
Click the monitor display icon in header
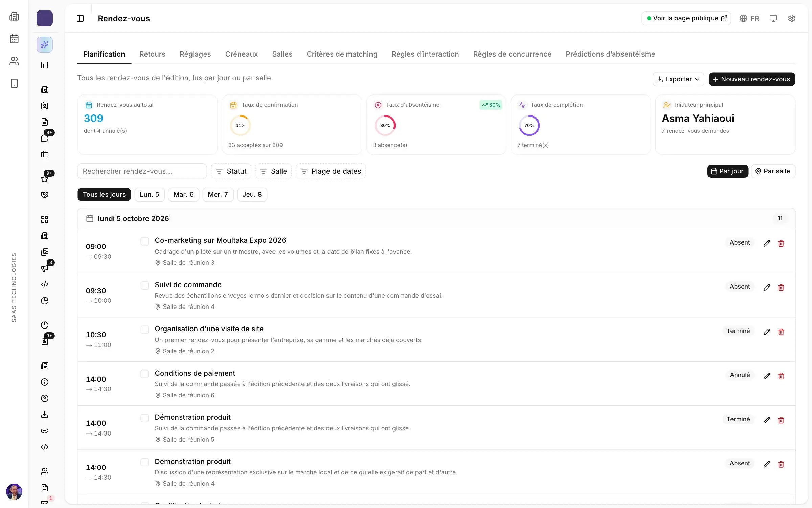coord(773,18)
